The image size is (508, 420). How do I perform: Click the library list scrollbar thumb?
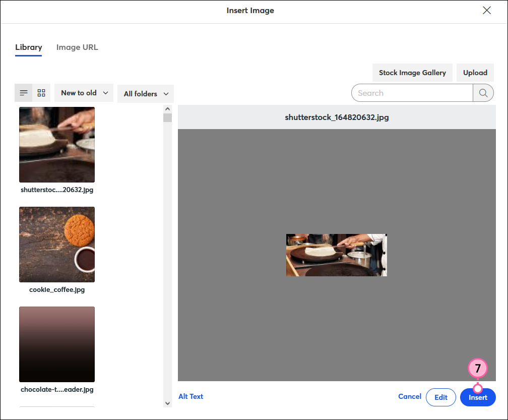point(167,117)
